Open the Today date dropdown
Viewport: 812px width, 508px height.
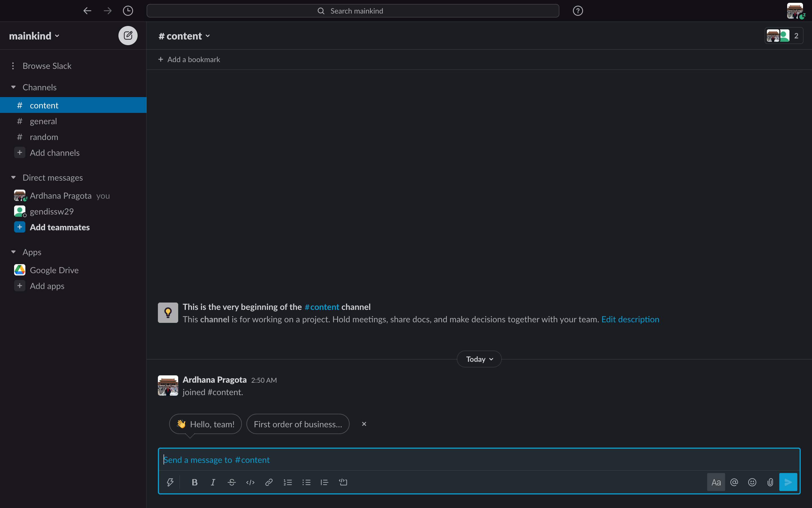(x=479, y=359)
